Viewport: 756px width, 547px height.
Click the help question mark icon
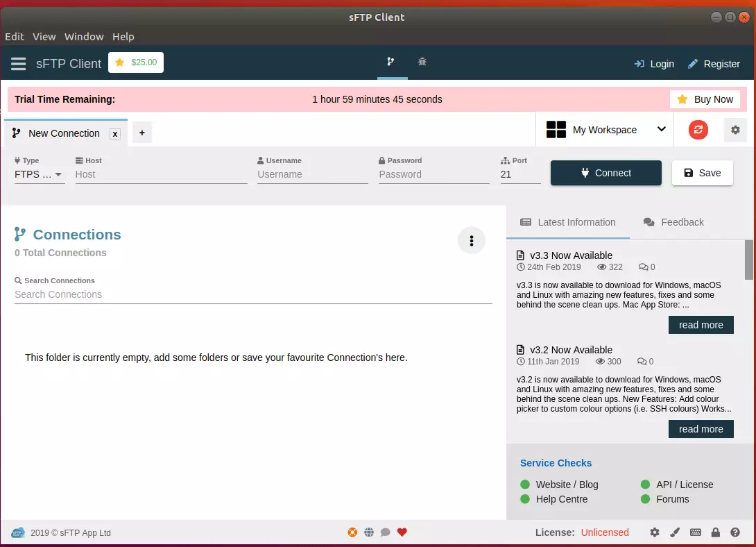pyautogui.click(x=735, y=532)
